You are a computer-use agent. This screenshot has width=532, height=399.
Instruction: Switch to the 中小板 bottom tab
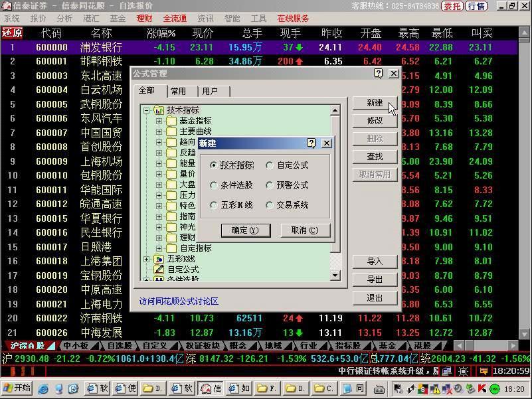[x=78, y=346]
